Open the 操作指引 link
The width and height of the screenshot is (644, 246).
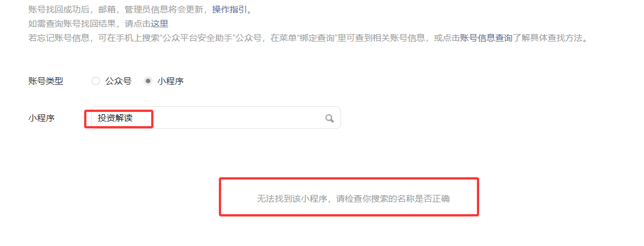230,10
